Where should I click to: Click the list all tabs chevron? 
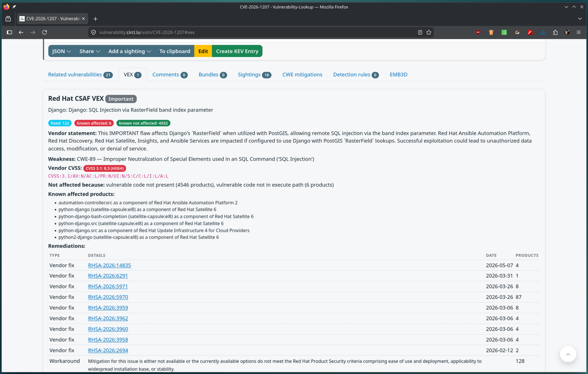pos(580,19)
